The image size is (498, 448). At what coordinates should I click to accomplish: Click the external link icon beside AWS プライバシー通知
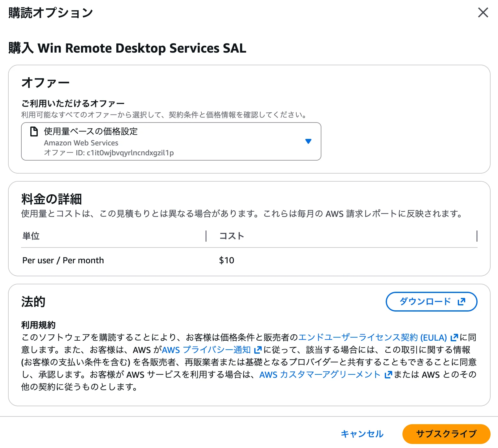258,350
